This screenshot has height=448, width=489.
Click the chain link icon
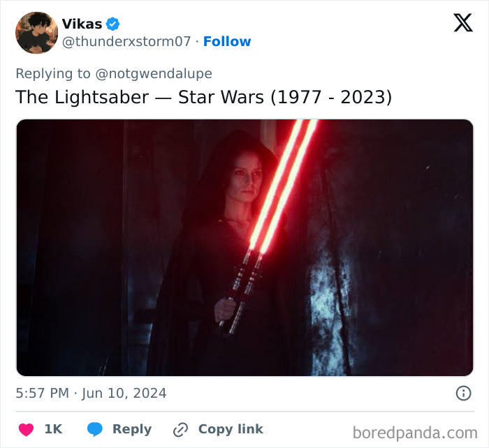pos(181,429)
